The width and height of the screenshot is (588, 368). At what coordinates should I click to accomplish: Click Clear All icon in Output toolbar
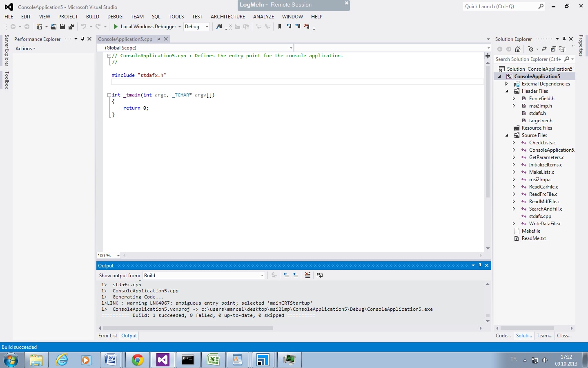click(308, 275)
